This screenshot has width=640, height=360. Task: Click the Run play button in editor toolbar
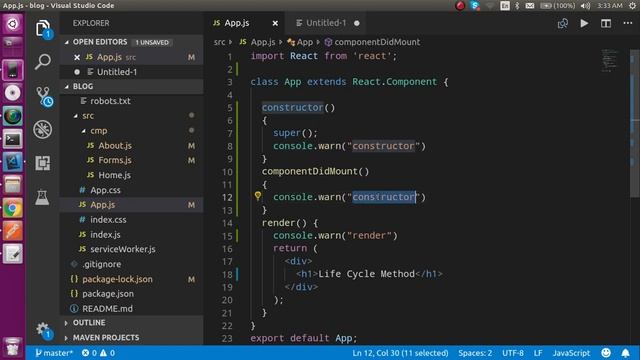[584, 23]
